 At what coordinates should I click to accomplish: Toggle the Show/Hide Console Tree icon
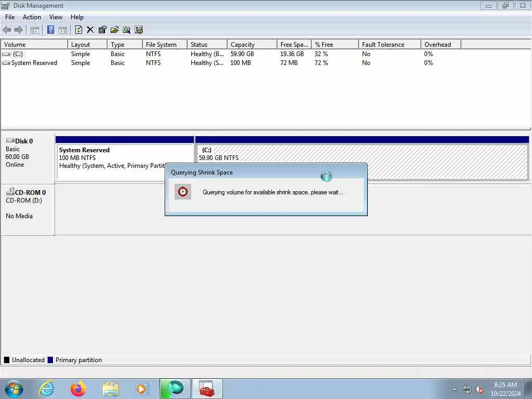35,30
